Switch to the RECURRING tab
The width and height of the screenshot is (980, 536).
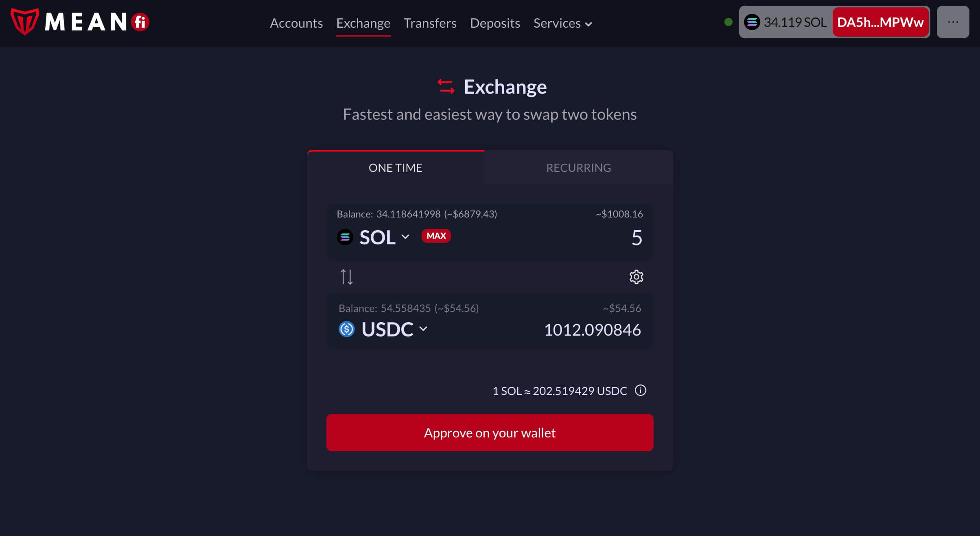[x=578, y=167]
